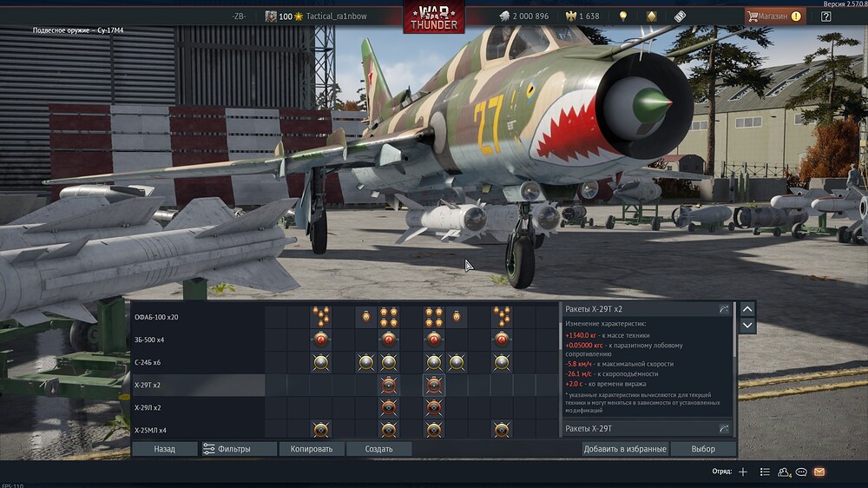Viewport: 868px width, 488px height.
Task: Open the contacts people icon
Action: tap(784, 472)
